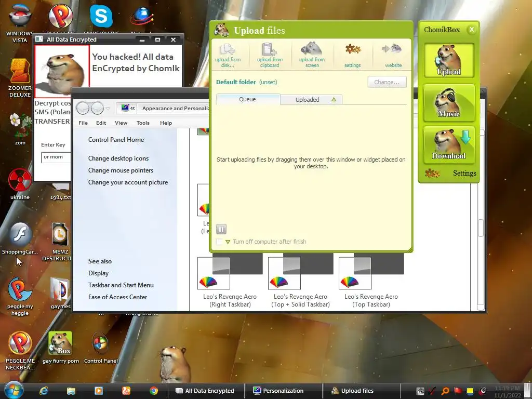
Task: Click Control Panel Home link
Action: pos(116,140)
